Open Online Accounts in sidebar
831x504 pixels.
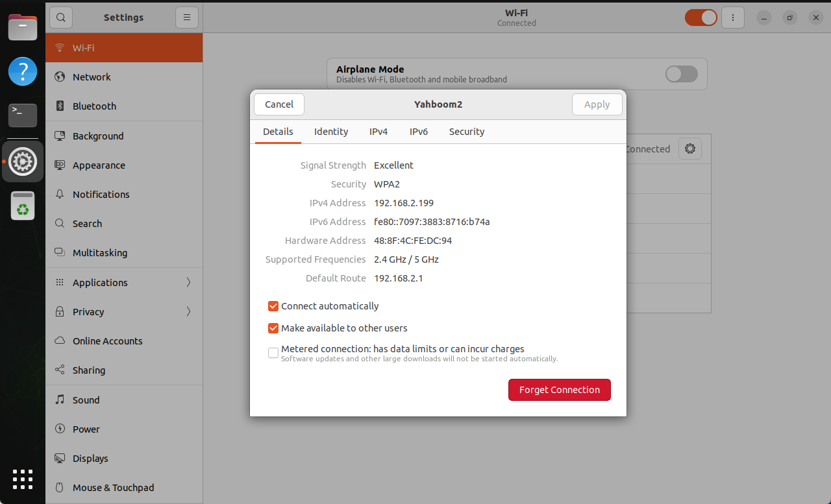pyautogui.click(x=124, y=341)
